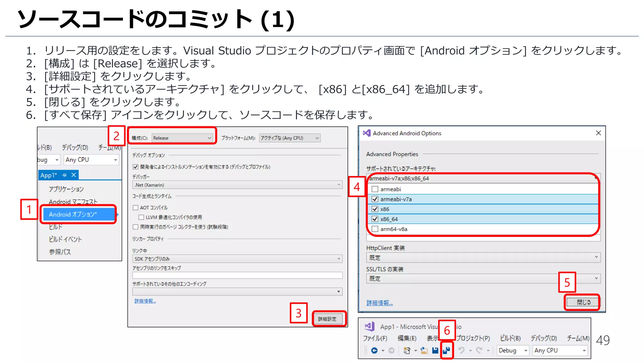Uncheck the x86 architecture checkbox

(375, 209)
